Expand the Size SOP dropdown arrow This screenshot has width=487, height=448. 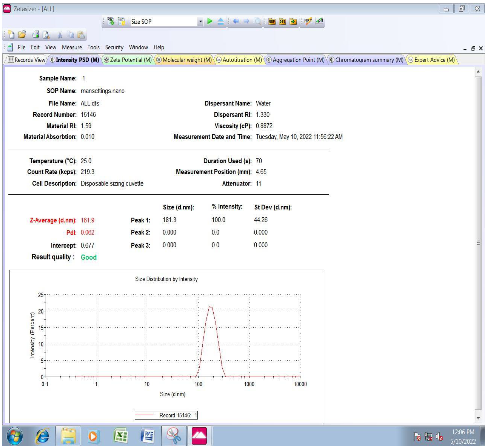point(200,22)
